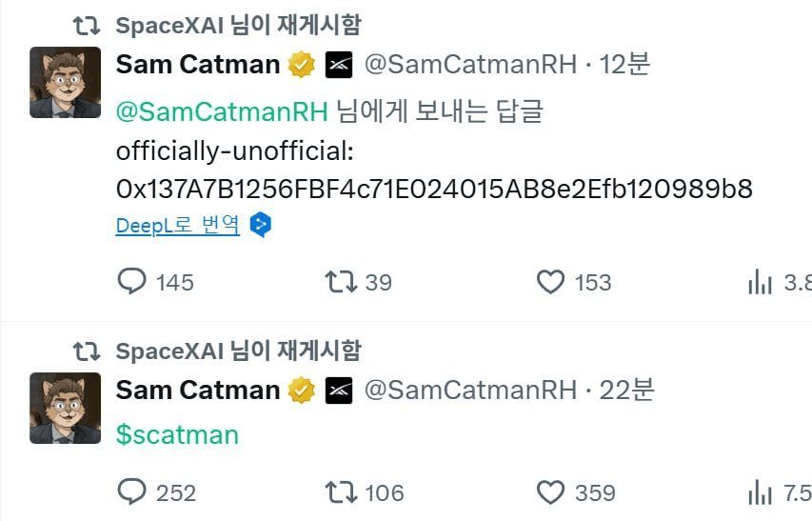812x521 pixels.
Task: Click reply icon on the 12분 tweet
Action: click(132, 281)
